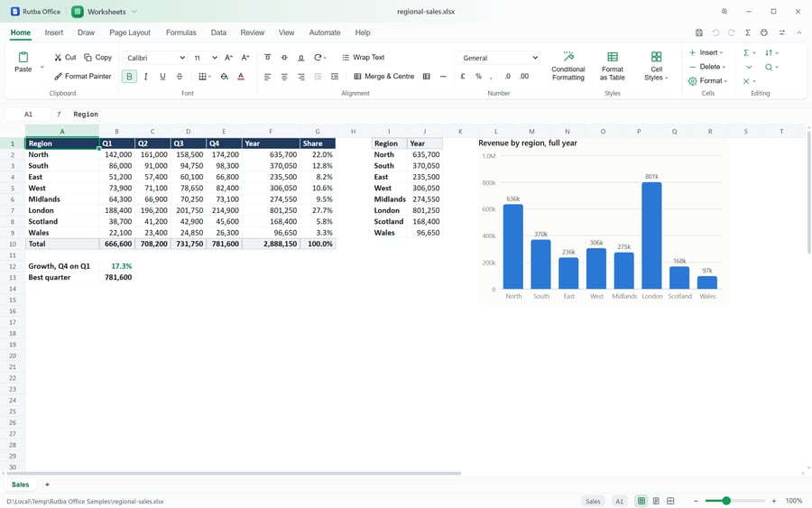812x508 pixels.
Task: Open the Insert cells dropdown
Action: [706, 53]
